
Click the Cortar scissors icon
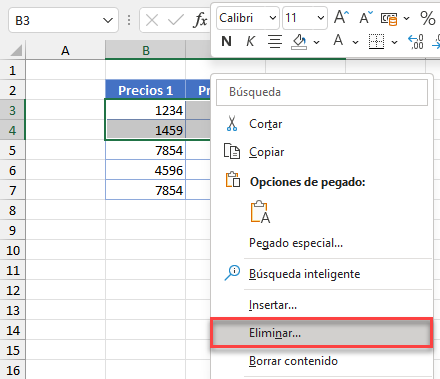point(232,123)
